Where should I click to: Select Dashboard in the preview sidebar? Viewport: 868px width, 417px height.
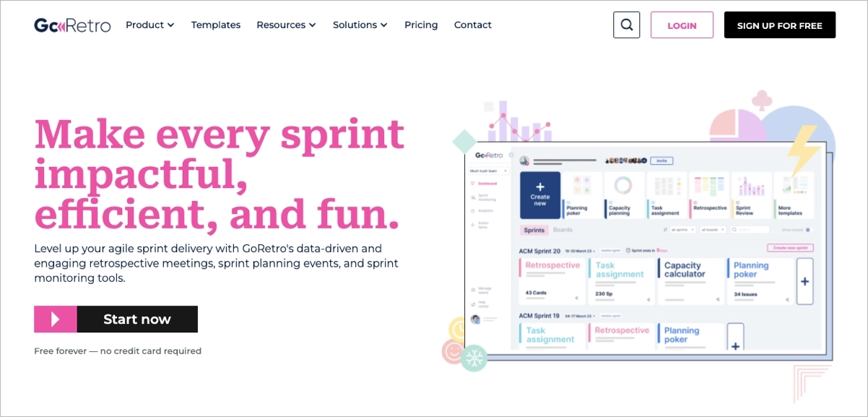click(x=486, y=184)
